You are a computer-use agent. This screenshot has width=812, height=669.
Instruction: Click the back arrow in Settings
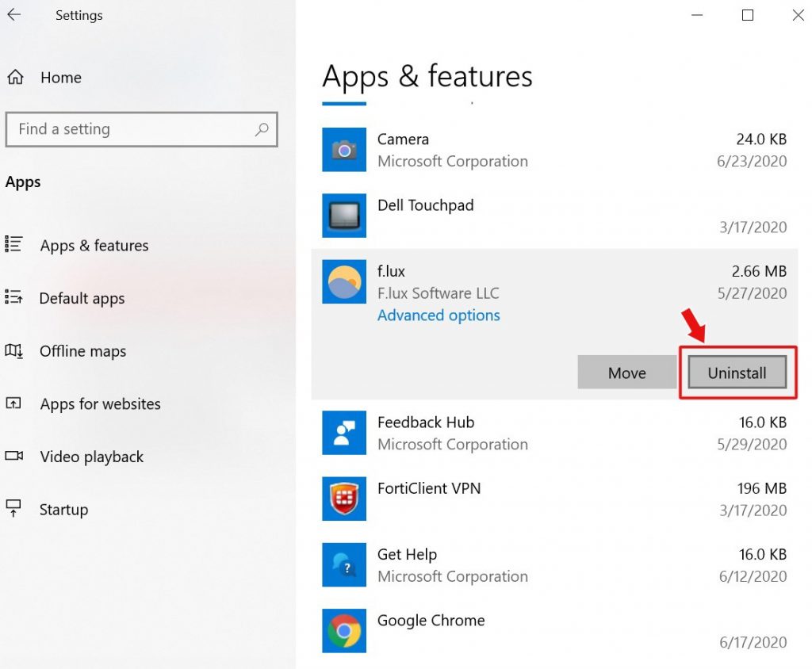(x=14, y=14)
